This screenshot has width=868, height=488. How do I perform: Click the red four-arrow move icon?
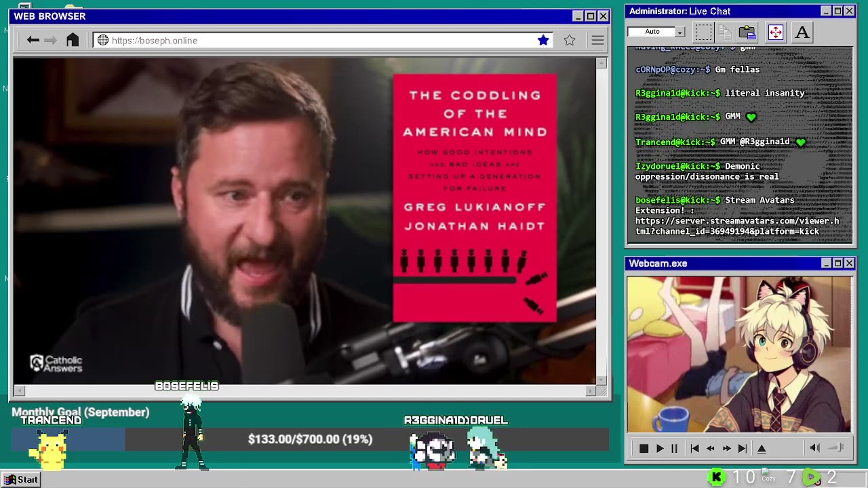coord(775,32)
